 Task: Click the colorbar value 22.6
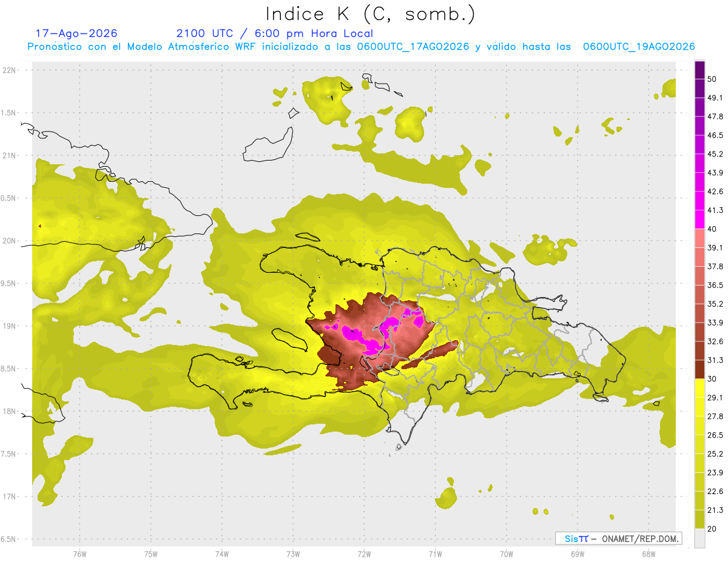pos(715,492)
